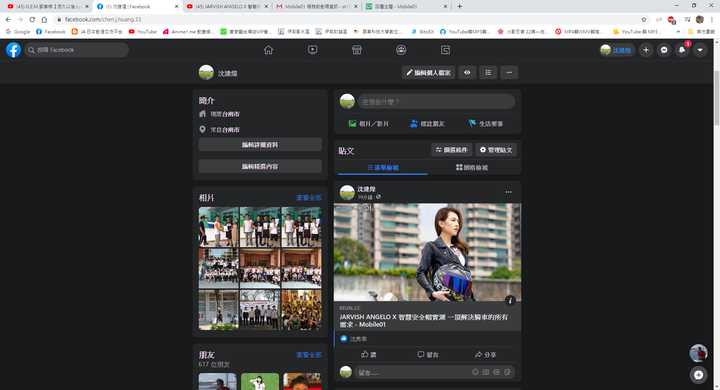Open the Messenger icon
Screen dimensions: 720x390
point(664,50)
